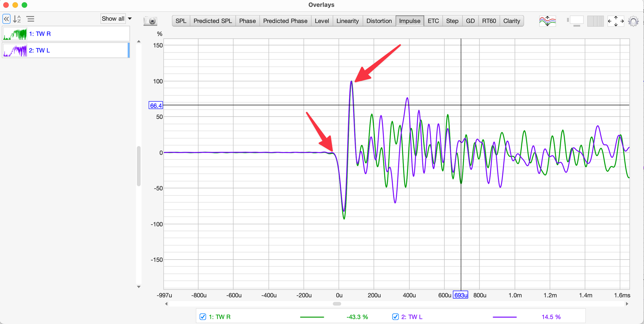Open the graph limits arrows icon
Viewport: 644px width, 324px height.
pos(615,21)
